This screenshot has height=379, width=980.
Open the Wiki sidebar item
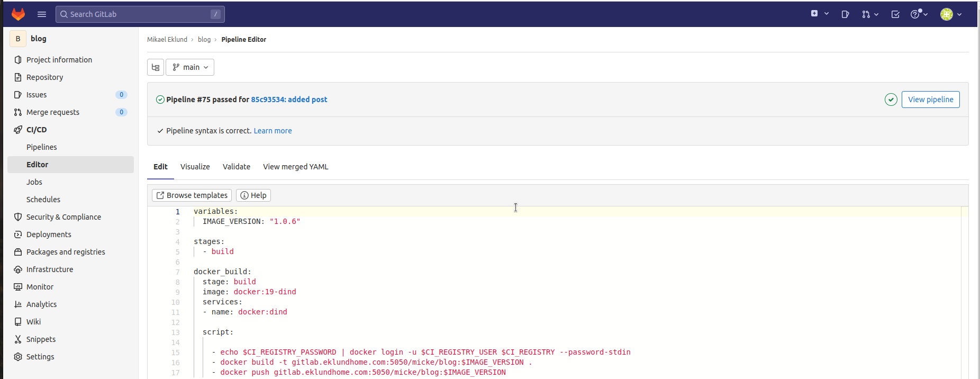pyautogui.click(x=33, y=322)
